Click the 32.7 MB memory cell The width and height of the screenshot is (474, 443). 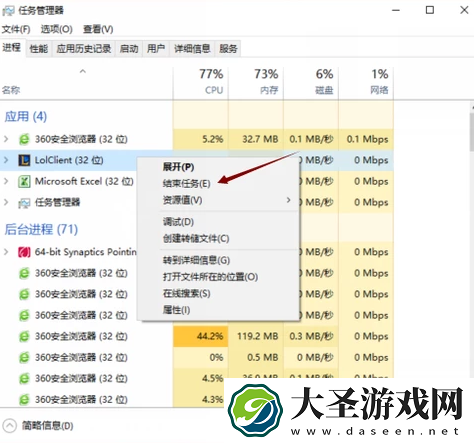[x=256, y=139]
